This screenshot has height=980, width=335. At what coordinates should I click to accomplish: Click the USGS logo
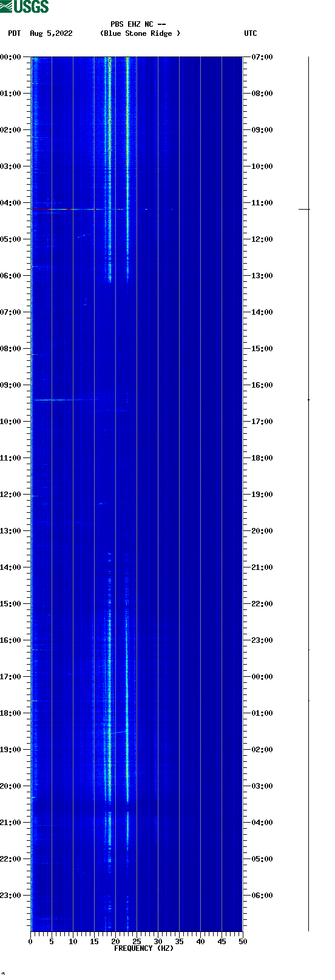coord(24,7)
